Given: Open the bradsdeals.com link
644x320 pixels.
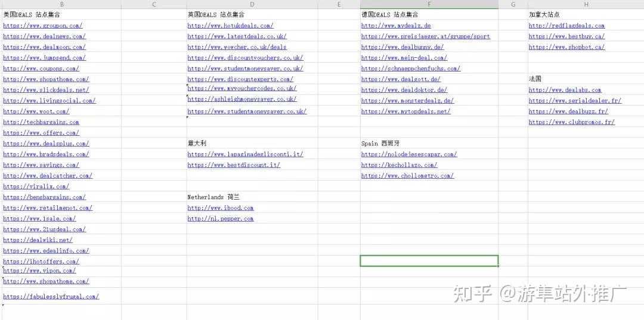Looking at the screenshot, I should click(x=46, y=154).
